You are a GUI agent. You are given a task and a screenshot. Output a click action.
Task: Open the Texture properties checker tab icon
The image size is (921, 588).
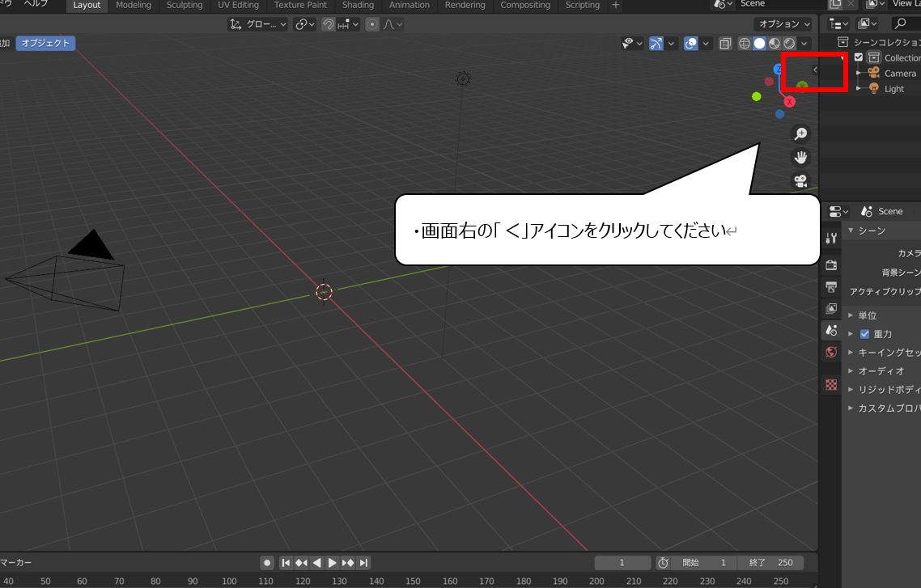point(831,384)
